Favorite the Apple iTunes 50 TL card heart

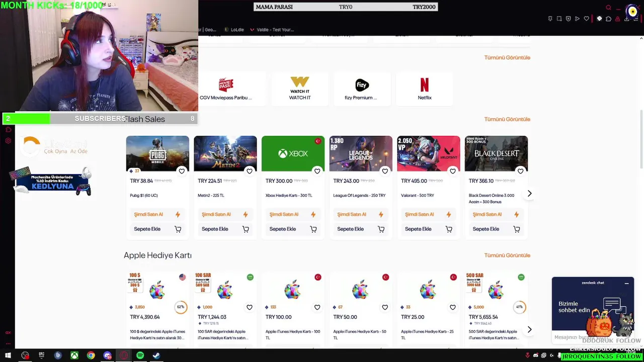pos(385,307)
